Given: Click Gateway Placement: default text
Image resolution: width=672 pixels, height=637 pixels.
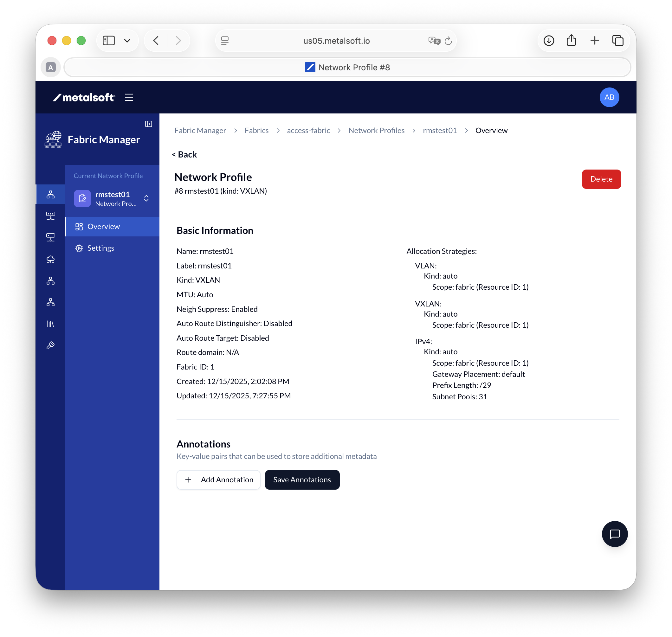Looking at the screenshot, I should (x=478, y=374).
